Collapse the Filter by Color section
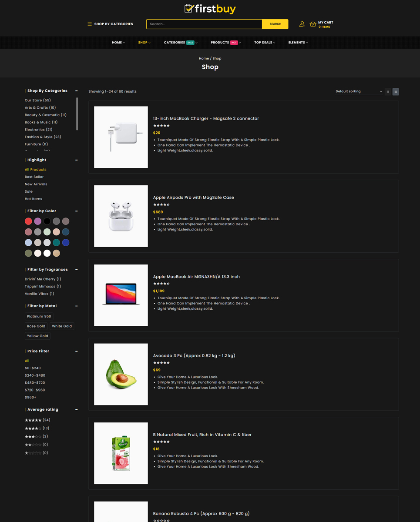 [x=77, y=211]
